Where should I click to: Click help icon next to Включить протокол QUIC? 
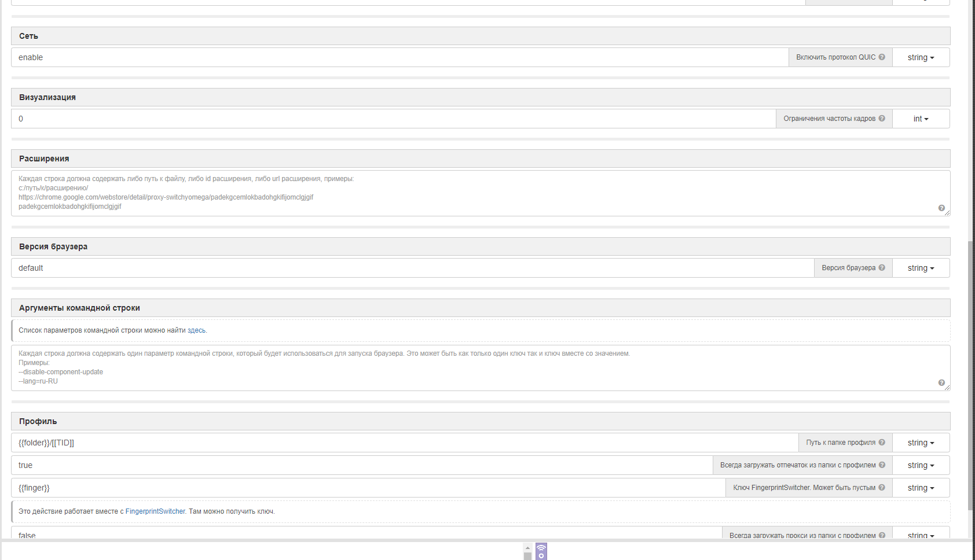tap(882, 57)
